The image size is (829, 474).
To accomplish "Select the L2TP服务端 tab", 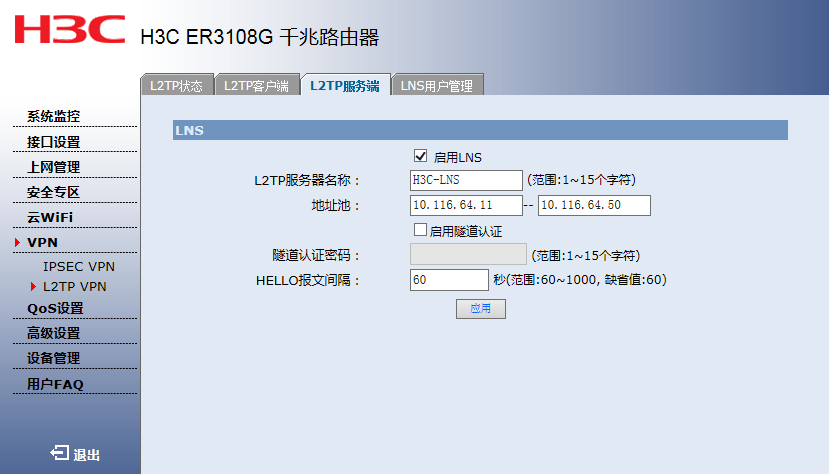I will click(345, 85).
